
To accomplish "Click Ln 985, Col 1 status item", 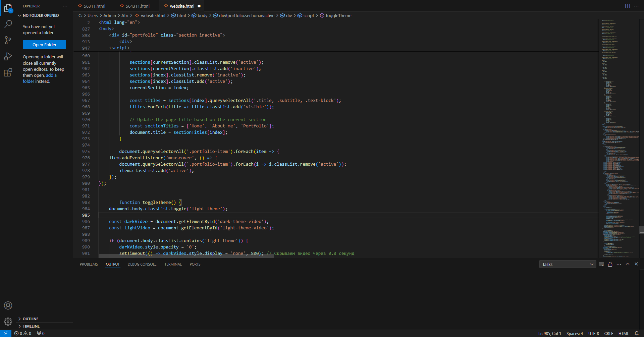I will [x=550, y=333].
